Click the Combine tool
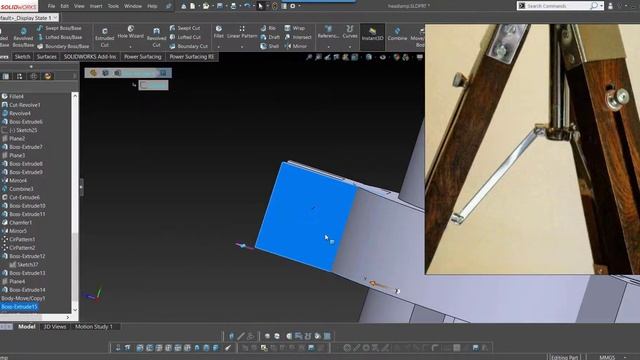The width and height of the screenshot is (640, 360). 397,33
